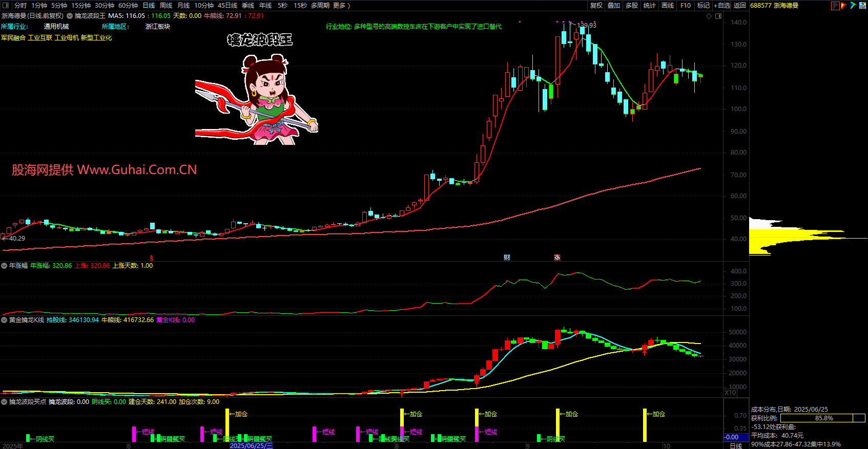Click the 40.29 low price label
This screenshot has width=868, height=449.
pos(16,239)
